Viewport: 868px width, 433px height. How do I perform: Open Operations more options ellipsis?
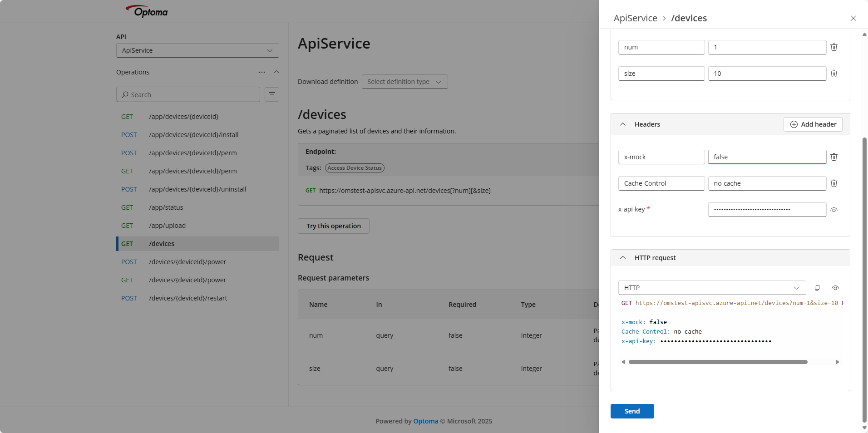262,72
